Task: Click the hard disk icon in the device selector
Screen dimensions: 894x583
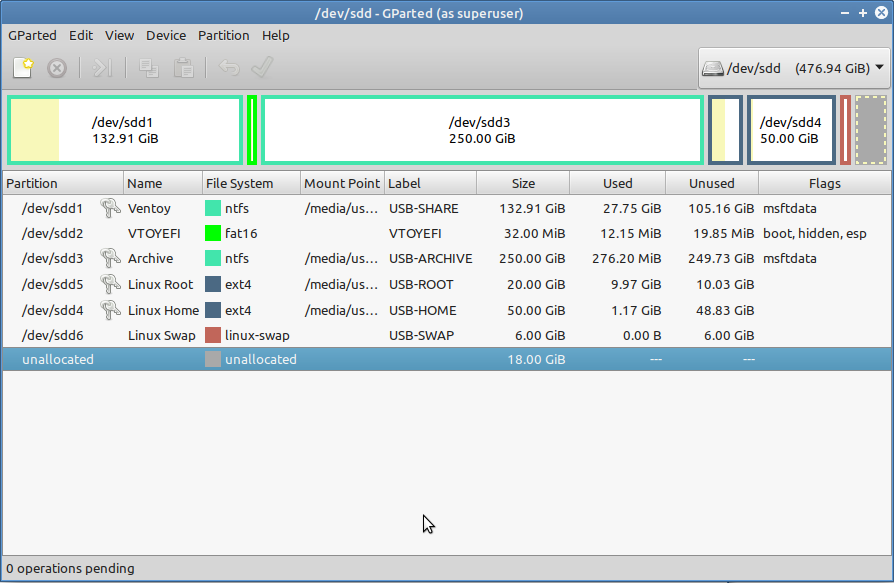Action: (713, 68)
